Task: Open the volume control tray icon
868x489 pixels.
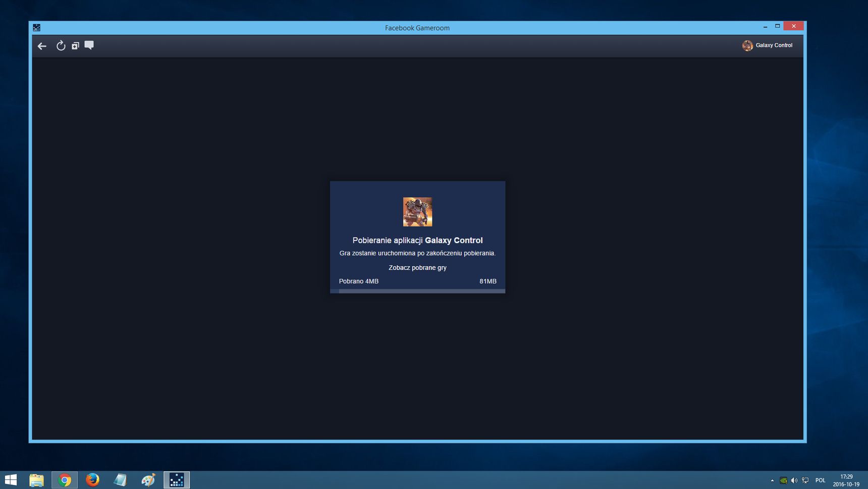Action: tap(794, 480)
